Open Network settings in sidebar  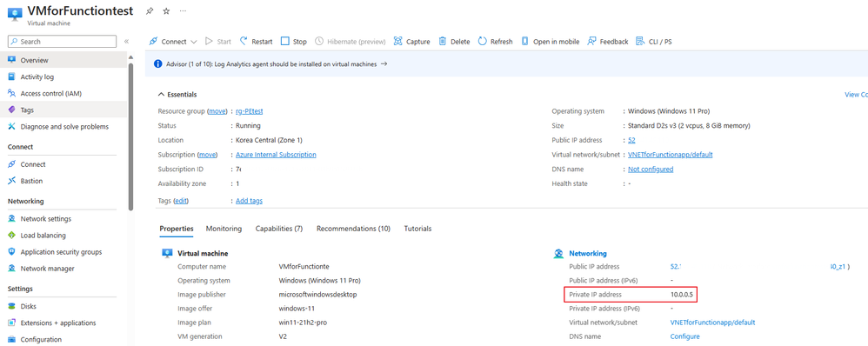point(45,219)
